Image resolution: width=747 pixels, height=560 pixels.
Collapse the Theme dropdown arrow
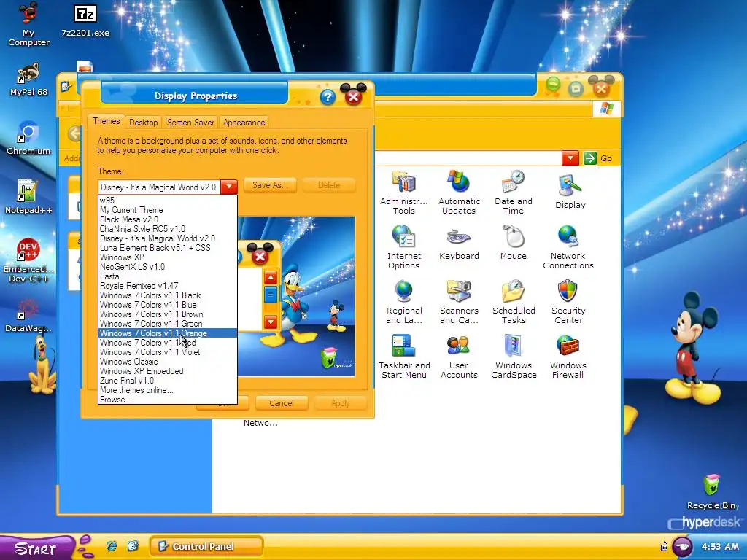pos(229,187)
